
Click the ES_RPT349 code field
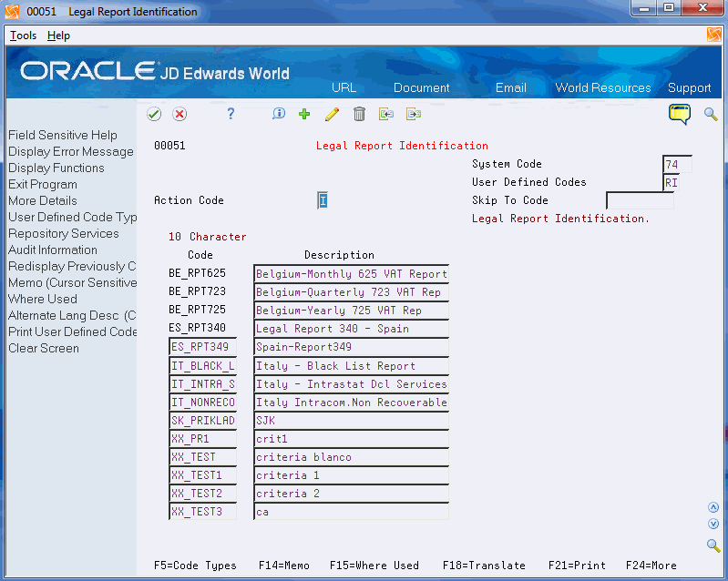[x=203, y=347]
